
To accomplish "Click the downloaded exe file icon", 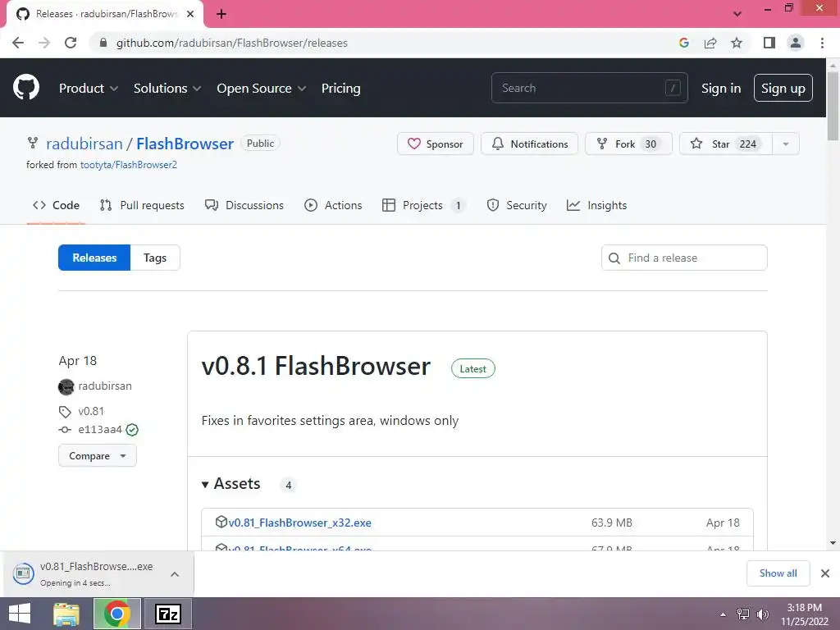I will click(23, 573).
